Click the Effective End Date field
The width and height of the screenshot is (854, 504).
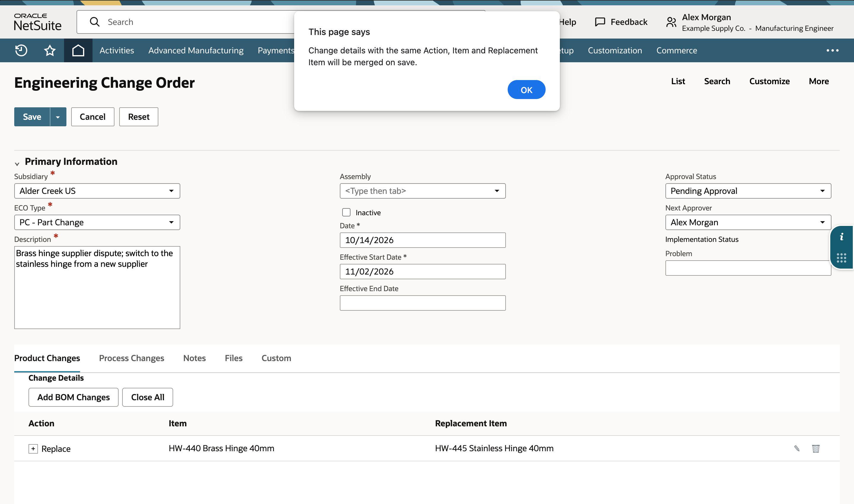click(423, 303)
